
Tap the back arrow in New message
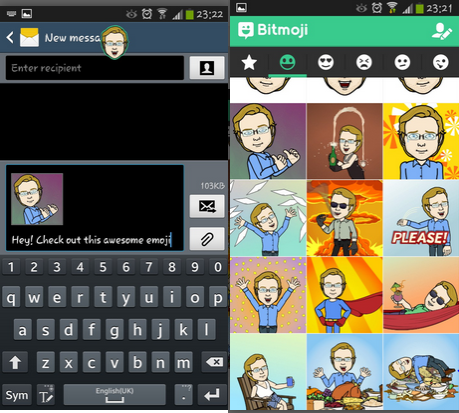pyautogui.click(x=10, y=37)
